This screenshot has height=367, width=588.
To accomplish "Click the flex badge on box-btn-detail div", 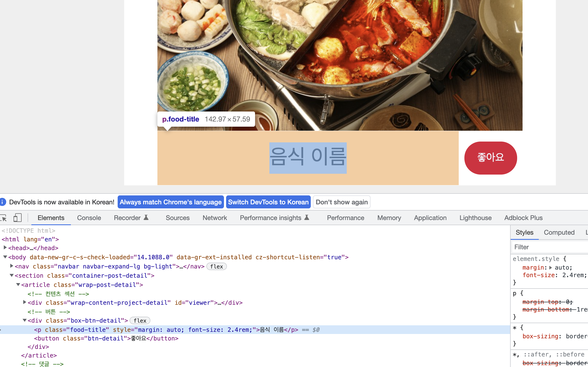I will click(x=140, y=320).
